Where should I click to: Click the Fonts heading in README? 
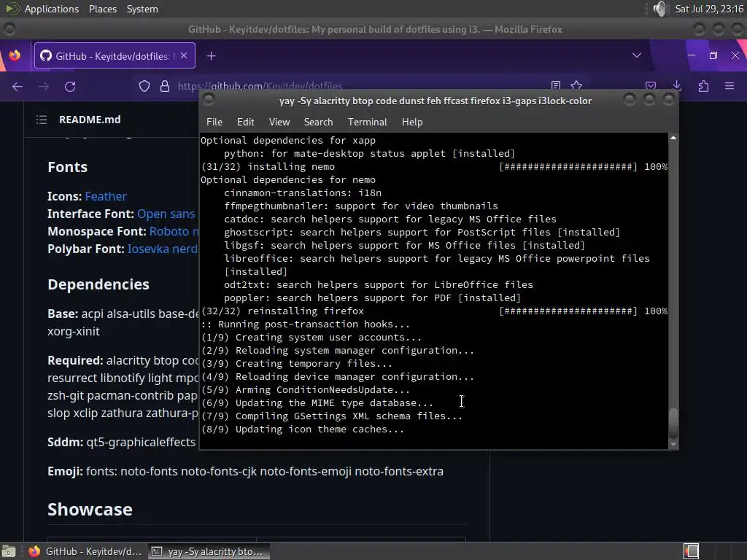tap(68, 167)
